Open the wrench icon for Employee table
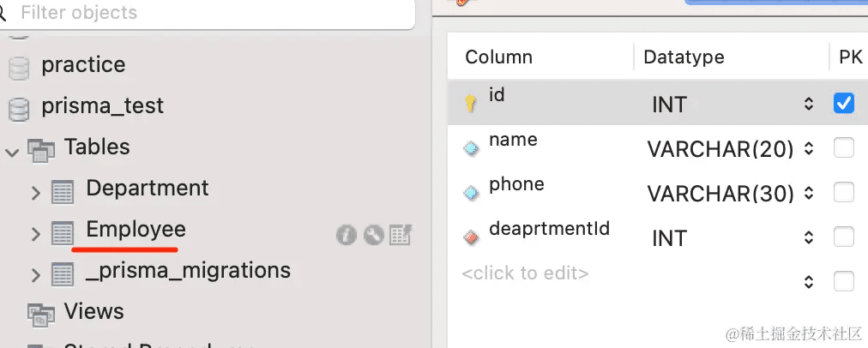Image resolution: width=868 pixels, height=348 pixels. coord(373,234)
